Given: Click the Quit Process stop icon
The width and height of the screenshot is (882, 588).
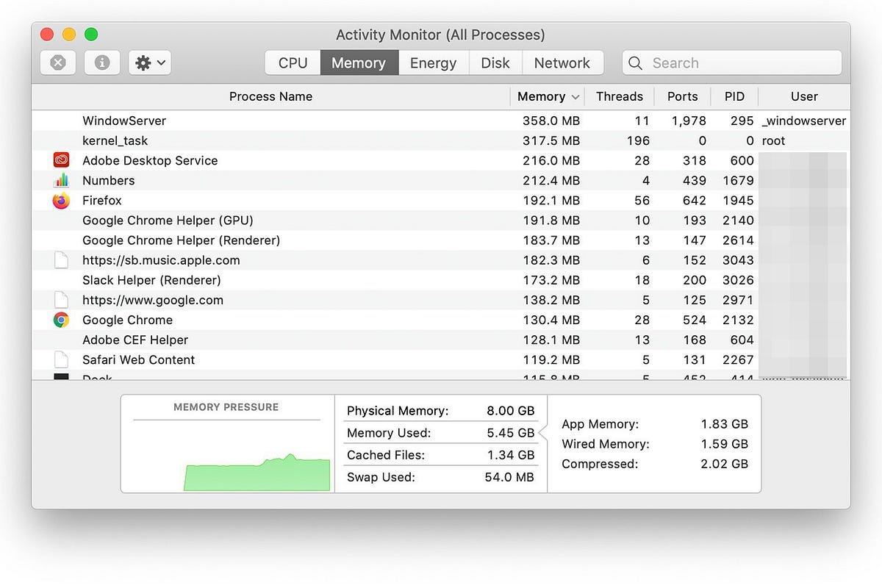Looking at the screenshot, I should pos(58,63).
